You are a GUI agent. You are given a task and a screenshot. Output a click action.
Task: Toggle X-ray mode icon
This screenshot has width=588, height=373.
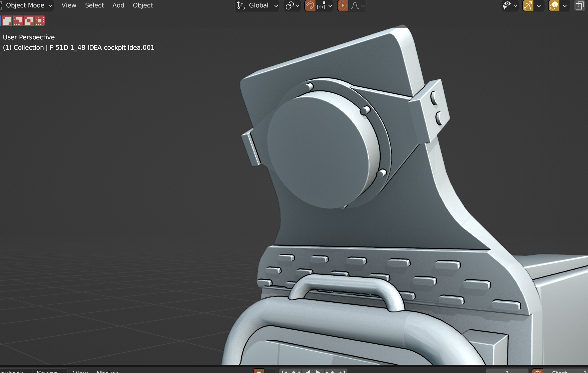click(579, 5)
